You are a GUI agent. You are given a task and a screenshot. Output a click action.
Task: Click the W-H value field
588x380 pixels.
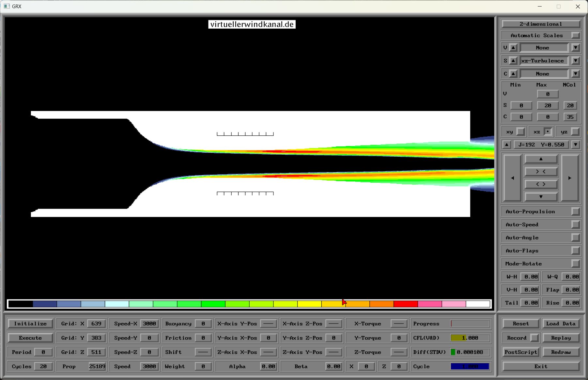(531, 277)
